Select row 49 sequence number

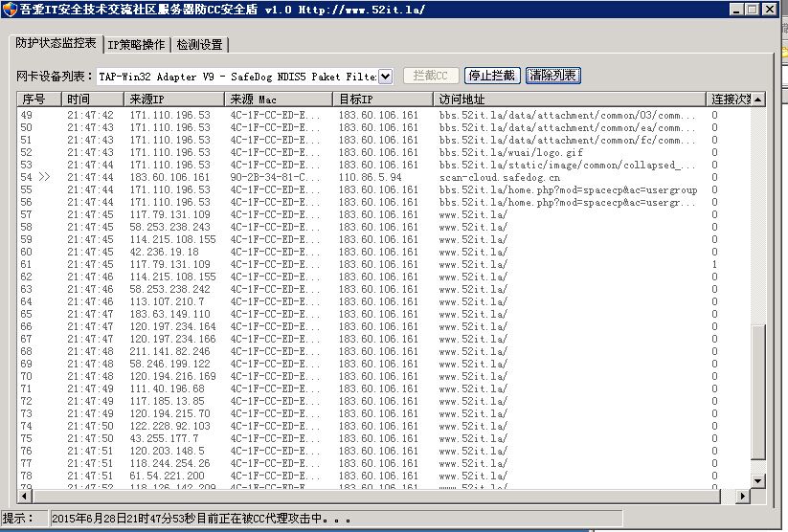(x=26, y=115)
